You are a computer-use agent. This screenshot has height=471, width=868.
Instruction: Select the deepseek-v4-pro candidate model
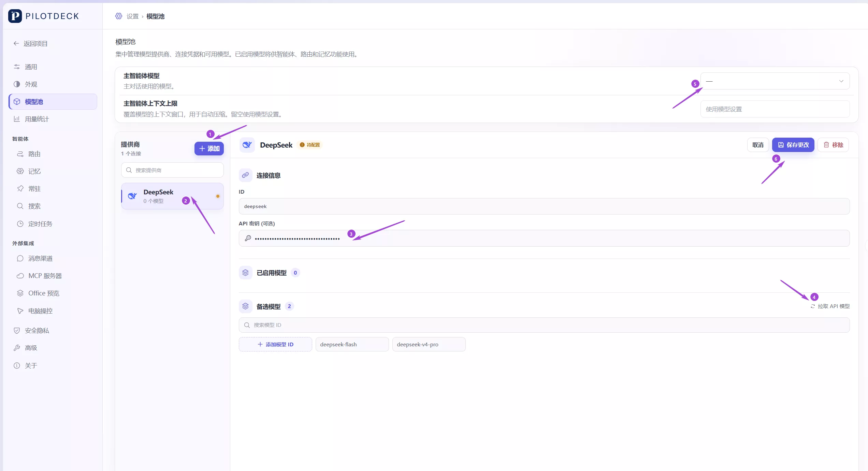[429, 344]
